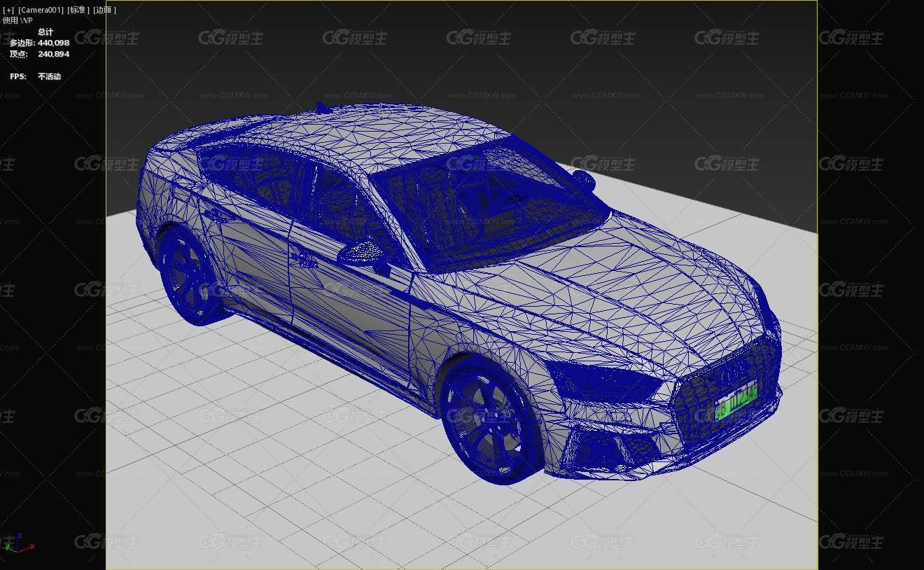Screen dimensions: 924x570
Task: Open the [标准] shading quality menu
Action: (x=78, y=10)
